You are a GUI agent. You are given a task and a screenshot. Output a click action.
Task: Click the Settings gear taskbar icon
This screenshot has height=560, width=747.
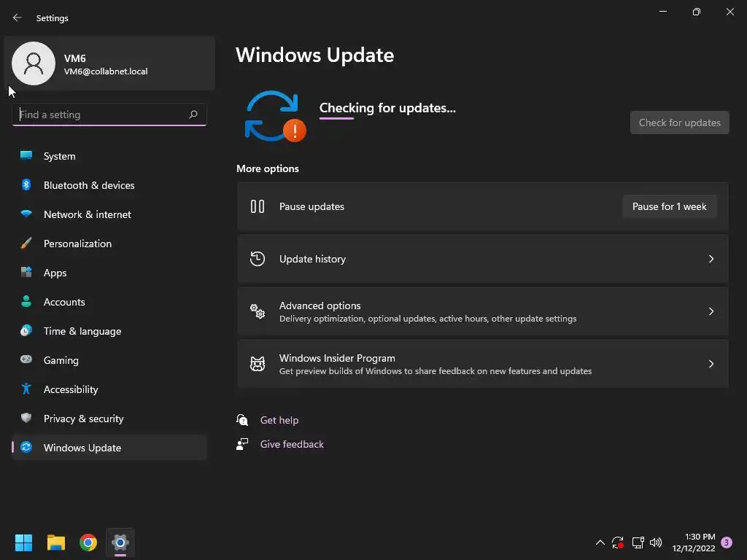coord(120,542)
